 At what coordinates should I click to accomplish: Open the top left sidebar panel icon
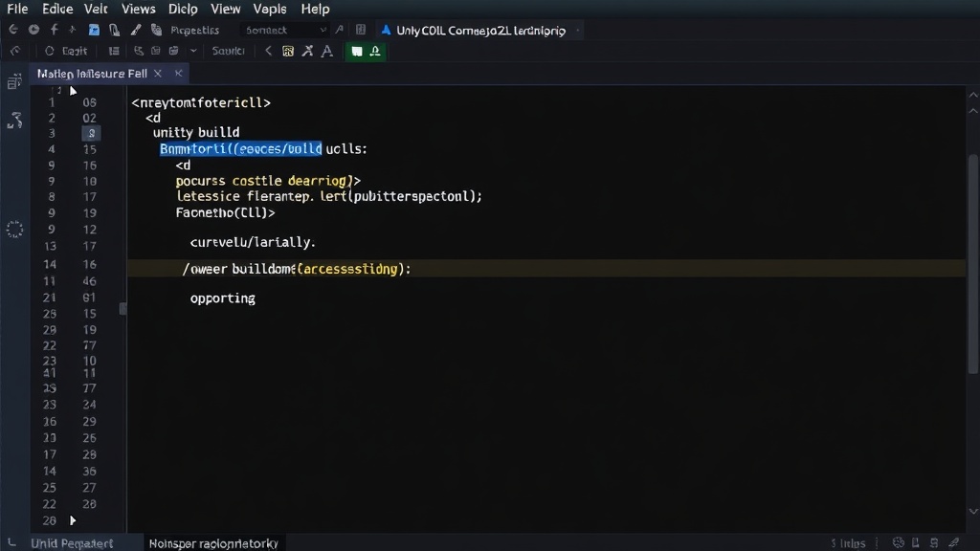[x=14, y=82]
